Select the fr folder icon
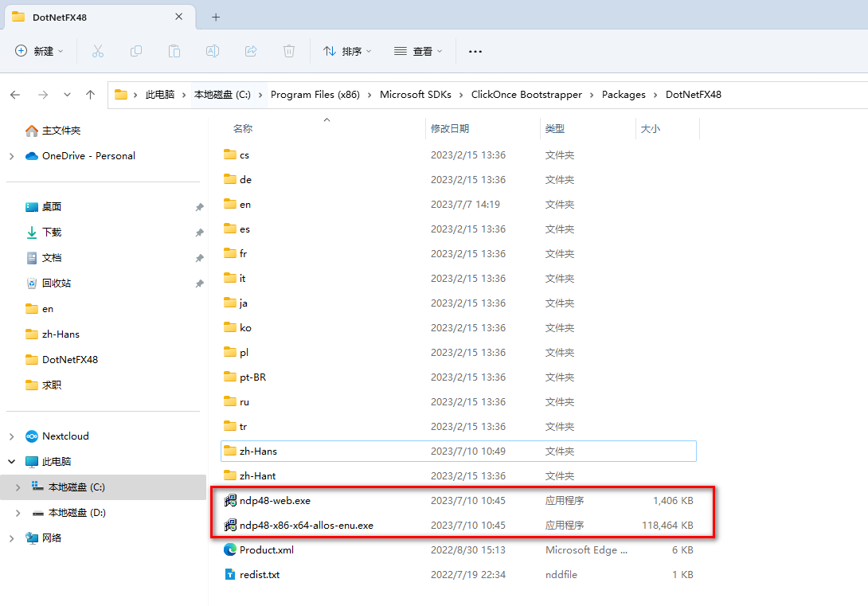The image size is (868, 606). [229, 253]
